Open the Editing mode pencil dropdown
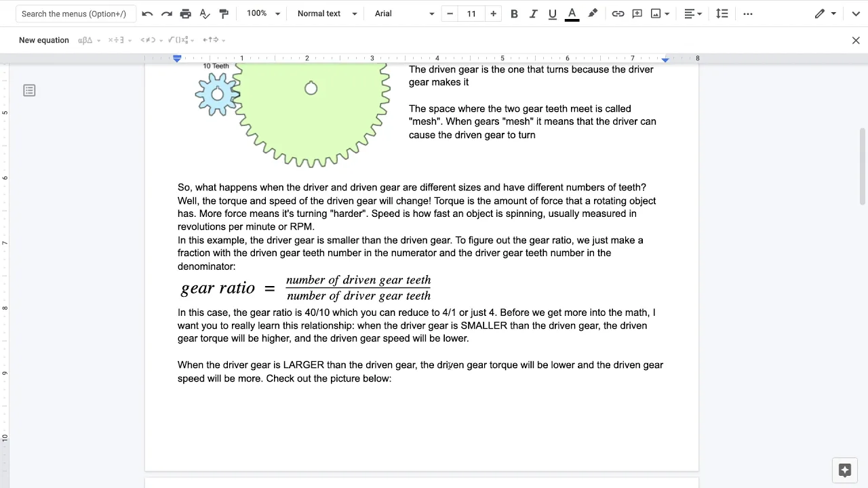The width and height of the screenshot is (868, 488). click(x=825, y=14)
